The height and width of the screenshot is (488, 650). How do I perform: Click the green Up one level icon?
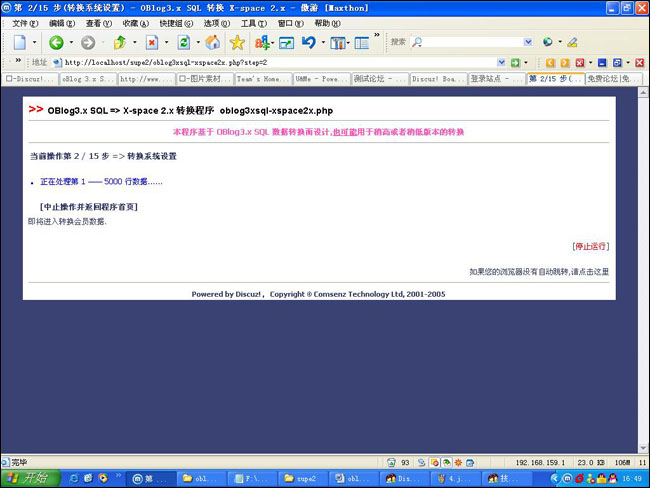120,42
